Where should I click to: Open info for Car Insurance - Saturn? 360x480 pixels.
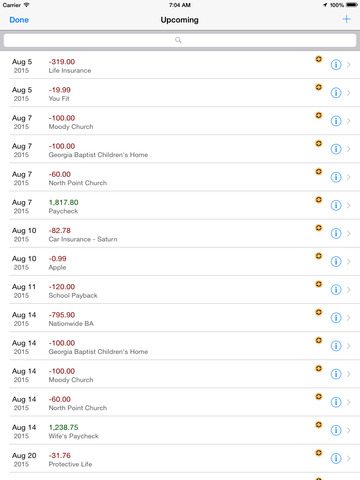point(336,233)
